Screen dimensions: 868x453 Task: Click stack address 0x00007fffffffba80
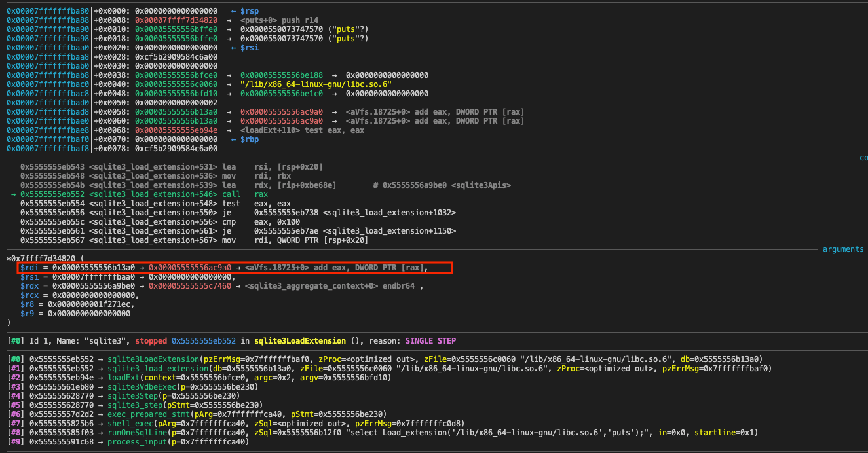tap(47, 11)
